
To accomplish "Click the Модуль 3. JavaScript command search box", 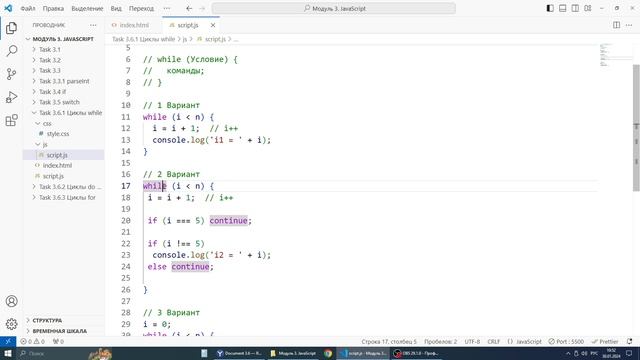I will tap(333, 8).
